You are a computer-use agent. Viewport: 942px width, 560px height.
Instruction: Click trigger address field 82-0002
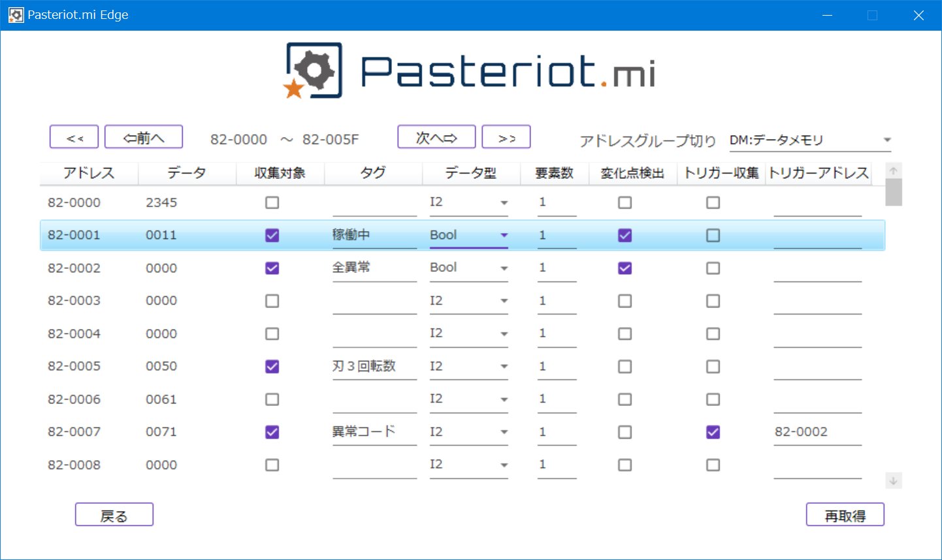pyautogui.click(x=818, y=432)
